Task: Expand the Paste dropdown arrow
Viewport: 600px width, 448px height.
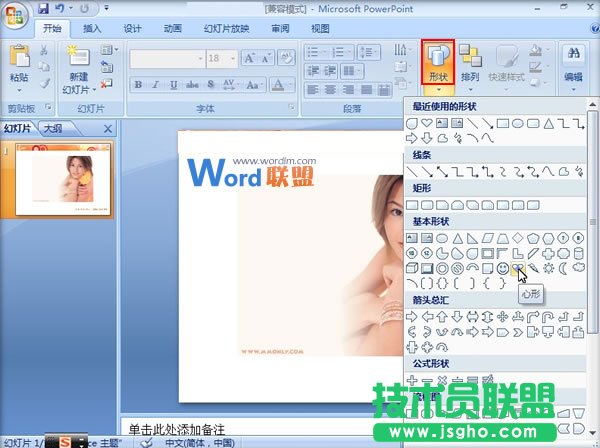Action: pos(19,91)
